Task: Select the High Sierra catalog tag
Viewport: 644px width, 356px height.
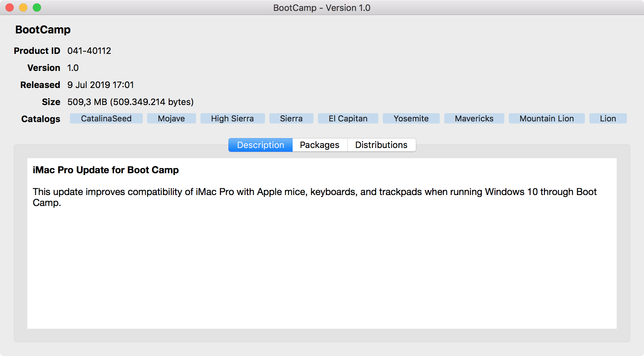Action: 233,118
